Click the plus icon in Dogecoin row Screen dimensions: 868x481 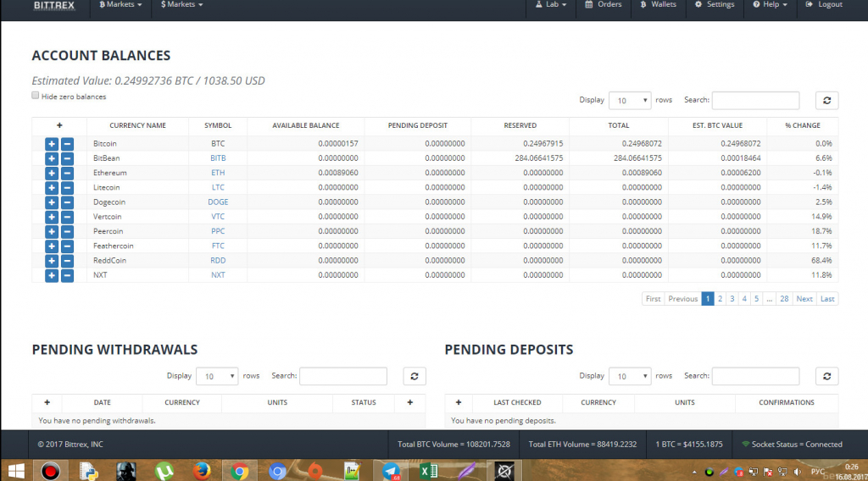pyautogui.click(x=52, y=202)
